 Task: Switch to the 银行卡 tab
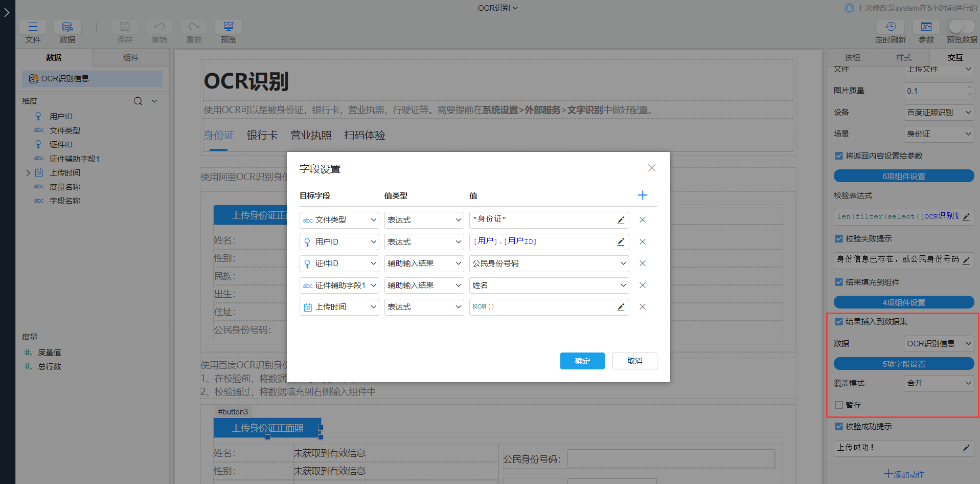(262, 135)
